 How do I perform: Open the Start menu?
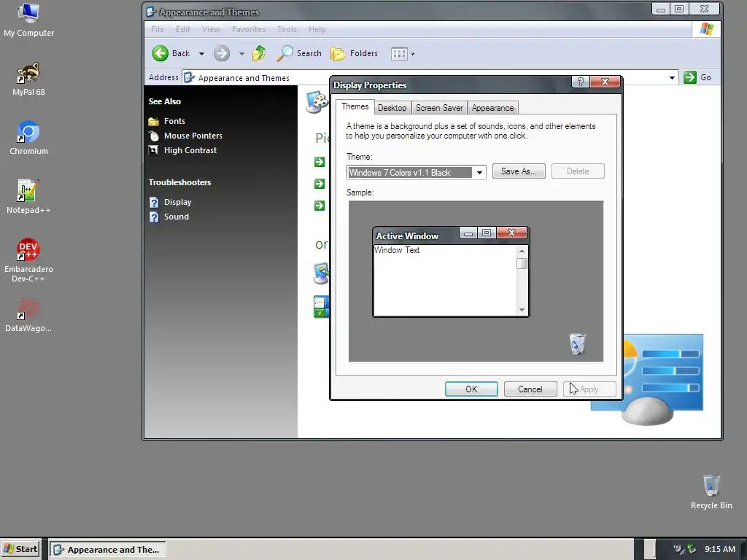coord(21,549)
